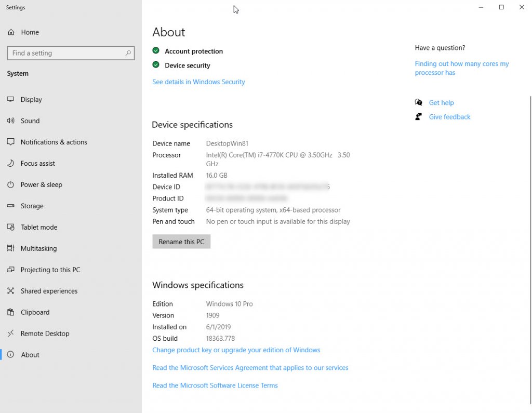532x413 pixels.
Task: Click the Windows specifications heading
Action: 198,285
